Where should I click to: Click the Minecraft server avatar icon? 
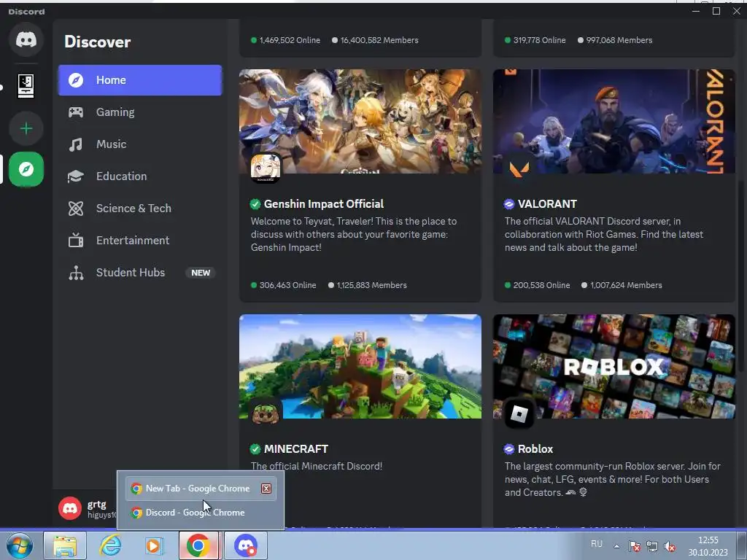point(266,413)
